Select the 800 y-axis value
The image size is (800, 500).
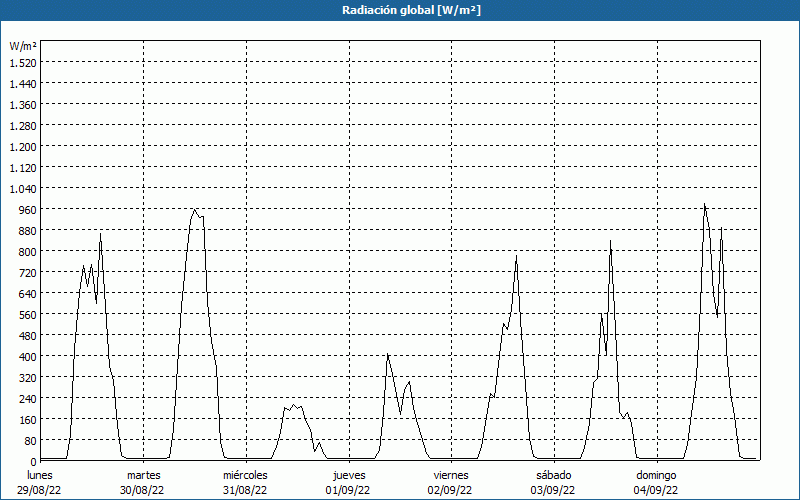pyautogui.click(x=28, y=252)
